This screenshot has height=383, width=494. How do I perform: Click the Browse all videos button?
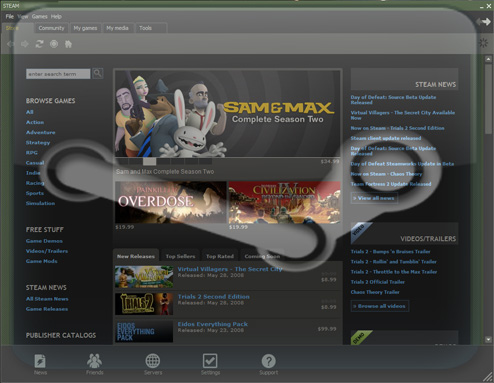[380, 306]
